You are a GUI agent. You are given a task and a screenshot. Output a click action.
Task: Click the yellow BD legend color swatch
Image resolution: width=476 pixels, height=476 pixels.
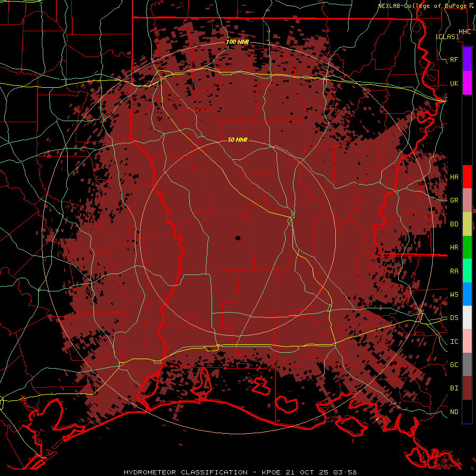tap(467, 224)
